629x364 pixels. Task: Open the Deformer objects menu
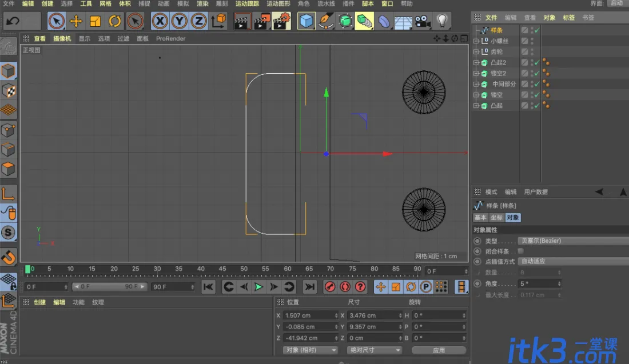coord(384,21)
